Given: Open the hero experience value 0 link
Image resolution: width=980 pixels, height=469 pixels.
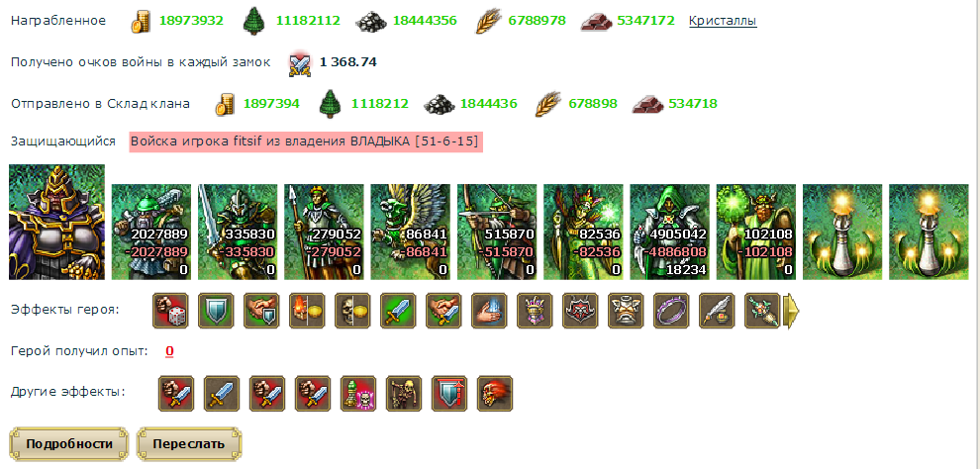Looking at the screenshot, I should coord(169,351).
